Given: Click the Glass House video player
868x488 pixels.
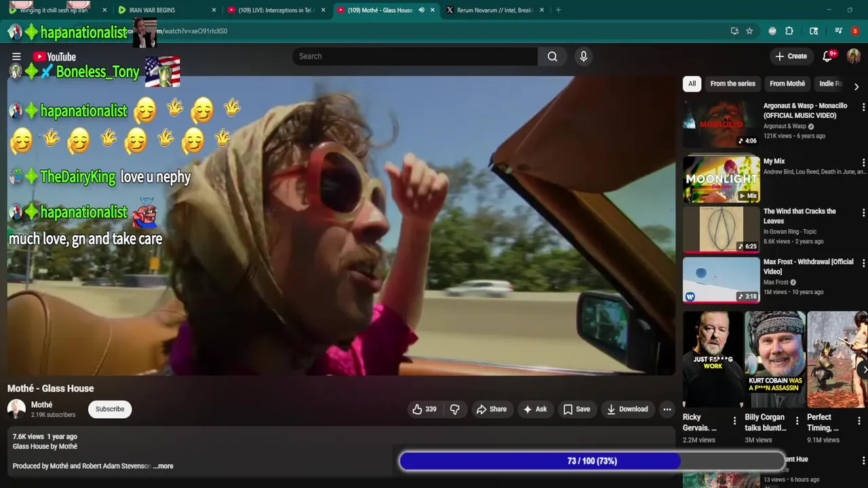Looking at the screenshot, I should [341, 226].
